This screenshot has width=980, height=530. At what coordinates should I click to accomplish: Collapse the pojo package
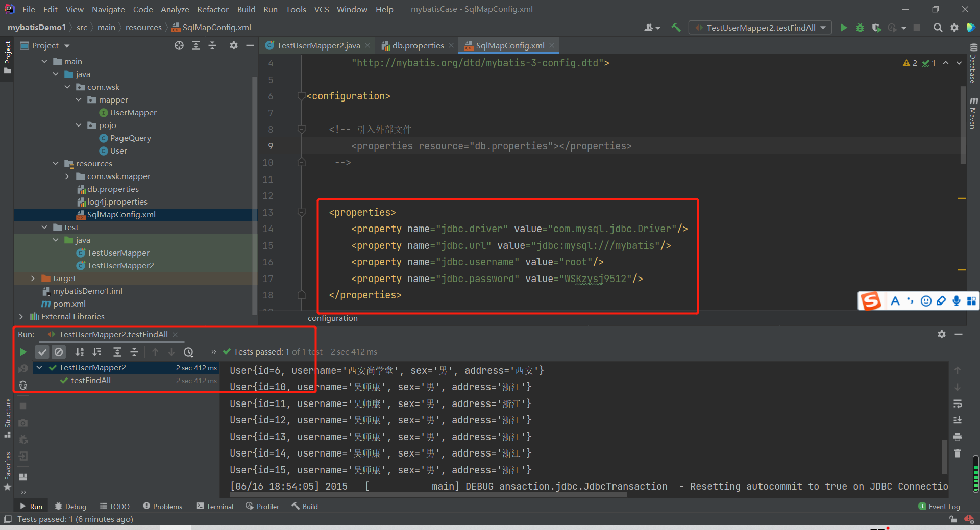point(79,125)
